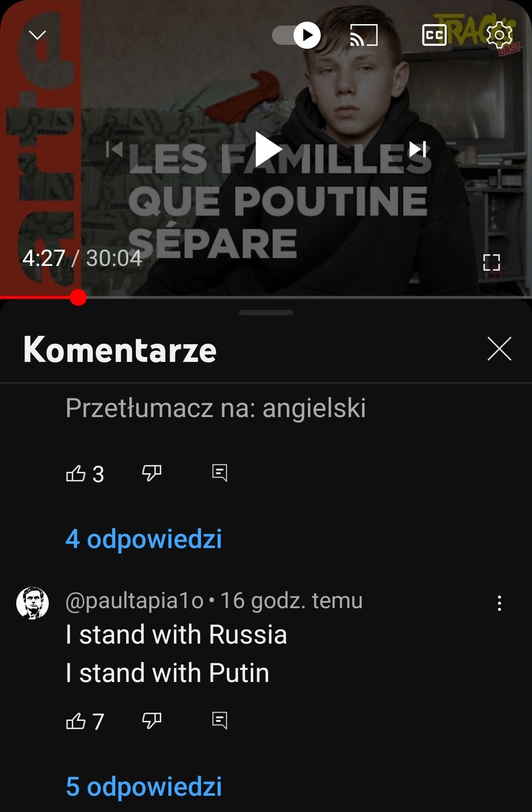This screenshot has width=532, height=812.
Task: Expand the 5 odpowiedzi replies
Action: 144,786
